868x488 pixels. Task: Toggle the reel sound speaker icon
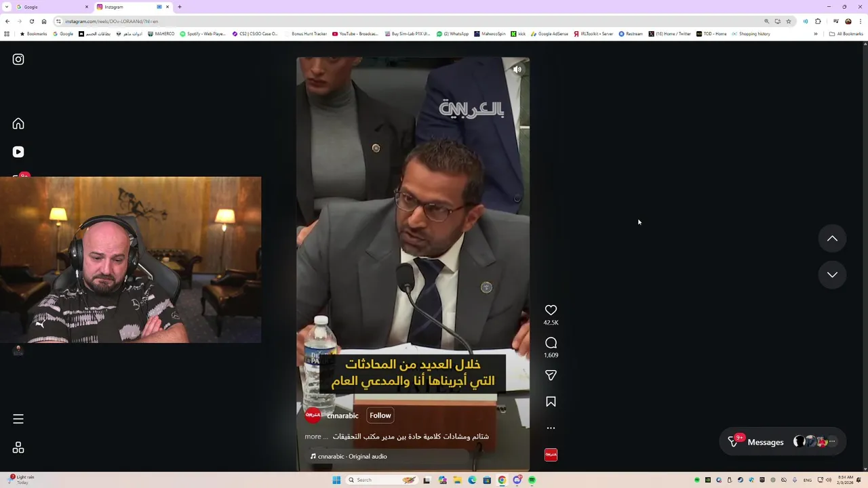click(x=517, y=70)
